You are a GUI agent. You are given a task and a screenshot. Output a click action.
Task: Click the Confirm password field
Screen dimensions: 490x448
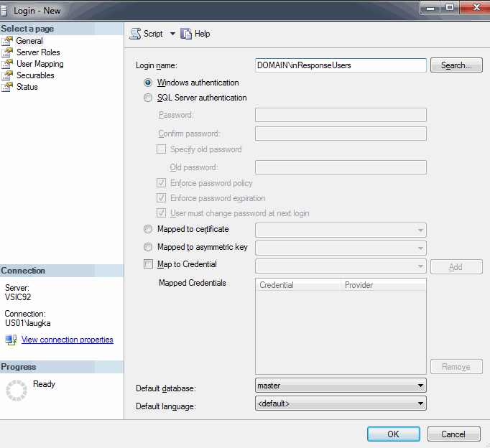click(x=341, y=134)
